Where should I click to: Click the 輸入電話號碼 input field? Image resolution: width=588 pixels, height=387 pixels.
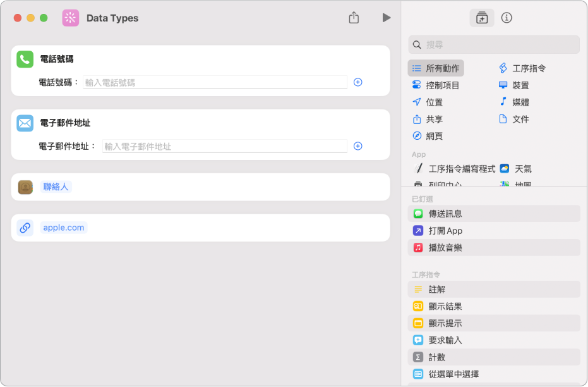point(215,83)
